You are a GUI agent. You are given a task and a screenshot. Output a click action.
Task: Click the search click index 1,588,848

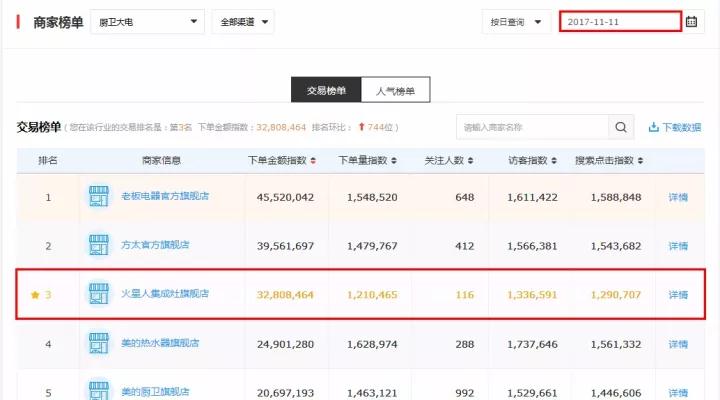pos(616,197)
